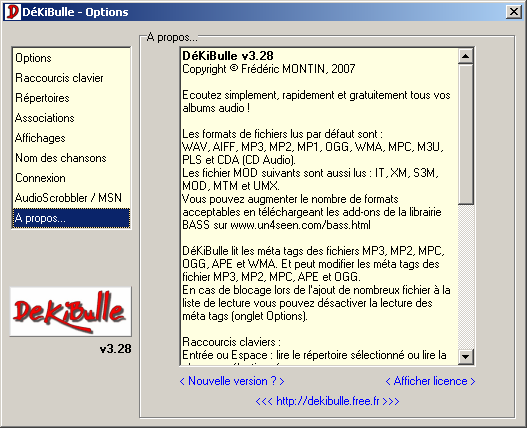Go to the Répertoires section

click(71, 98)
